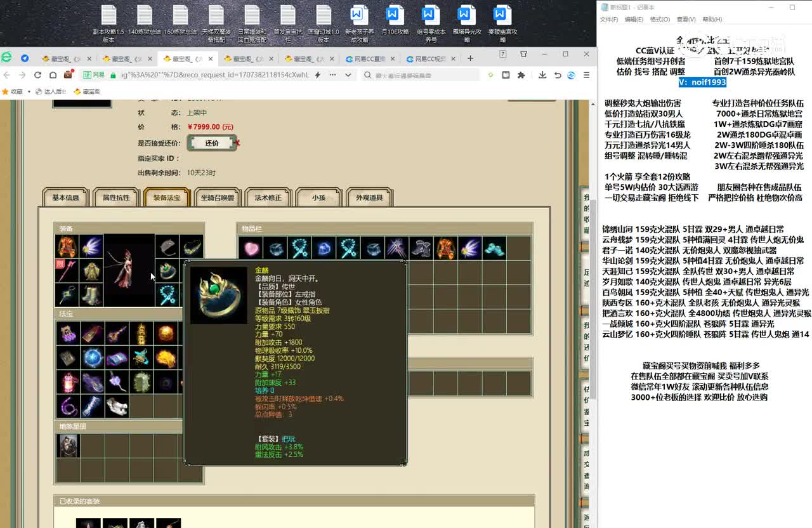The image size is (812, 528).
Task: Switch to the 小孩 tab
Action: pyautogui.click(x=318, y=197)
